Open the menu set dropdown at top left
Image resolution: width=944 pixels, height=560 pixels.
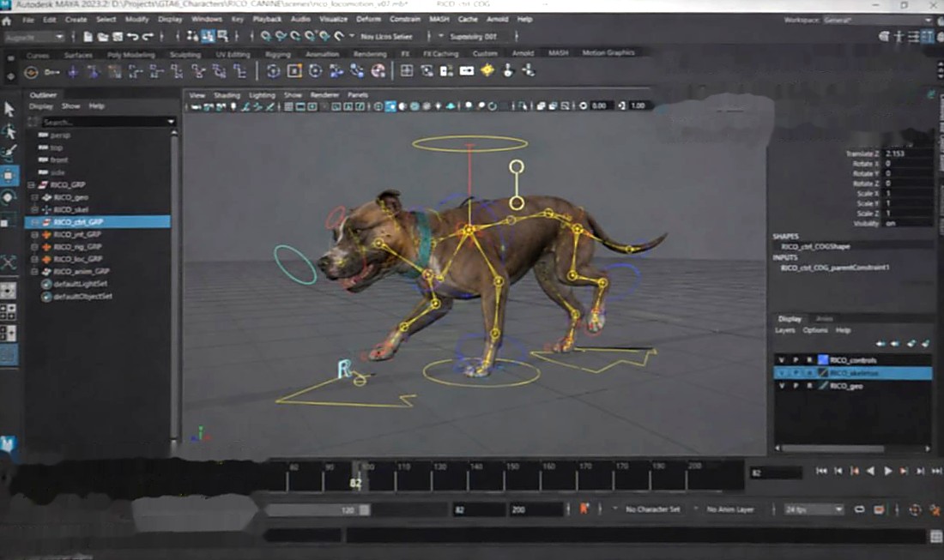coord(33,37)
